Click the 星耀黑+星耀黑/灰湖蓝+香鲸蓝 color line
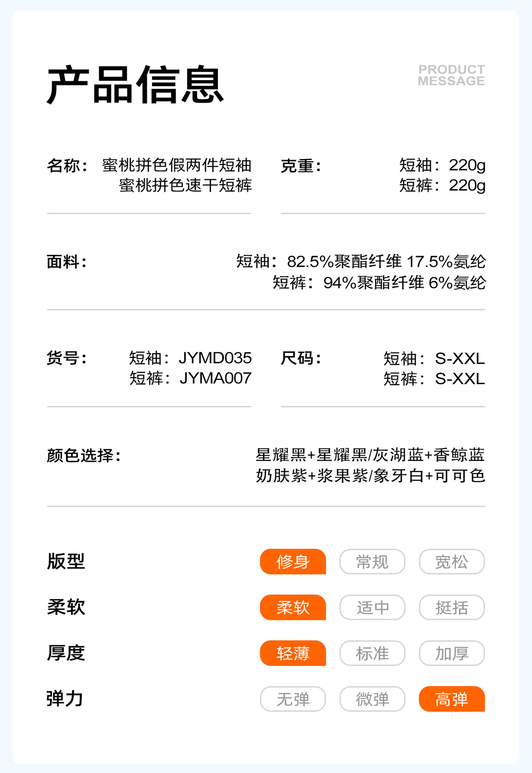The width and height of the screenshot is (532, 773). click(370, 455)
